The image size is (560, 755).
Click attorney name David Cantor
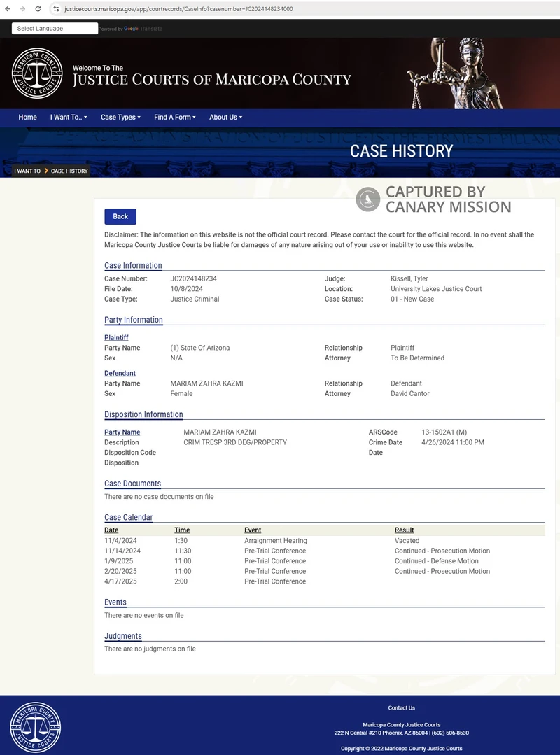[409, 393]
